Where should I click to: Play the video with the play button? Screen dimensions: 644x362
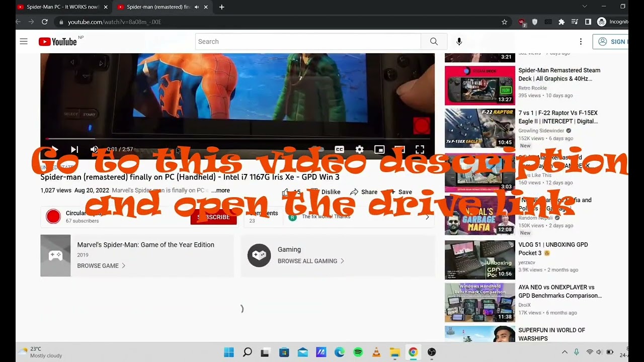point(54,149)
